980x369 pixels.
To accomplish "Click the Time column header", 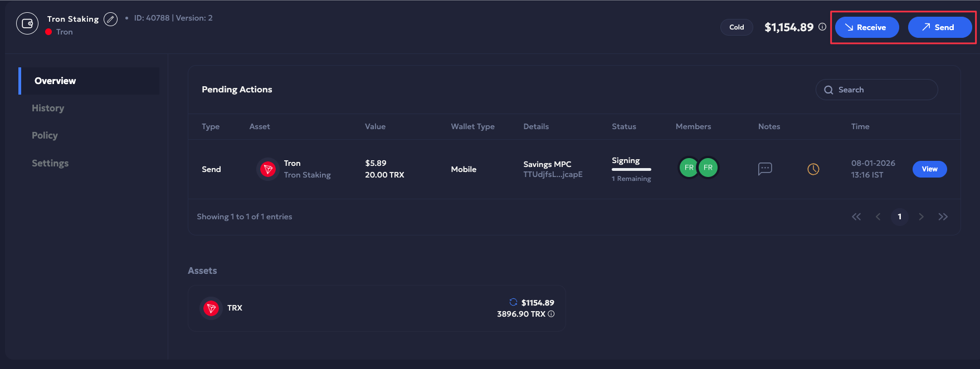I will coord(860,126).
